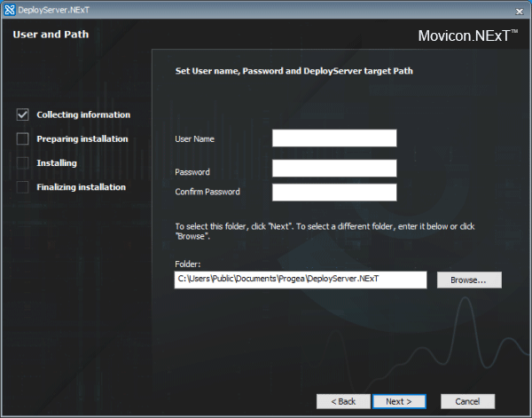Image resolution: width=532 pixels, height=418 pixels.
Task: Click the User and Path heading
Action: click(x=51, y=35)
